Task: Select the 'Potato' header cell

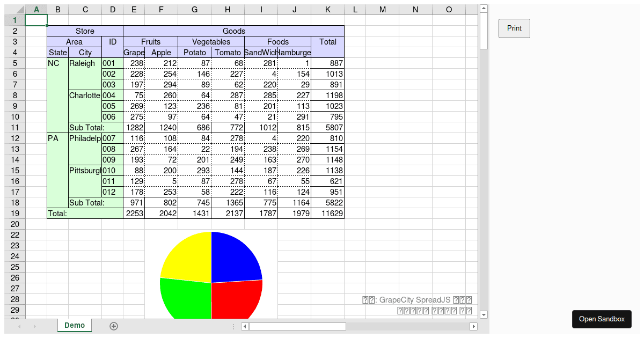Action: pyautogui.click(x=194, y=53)
